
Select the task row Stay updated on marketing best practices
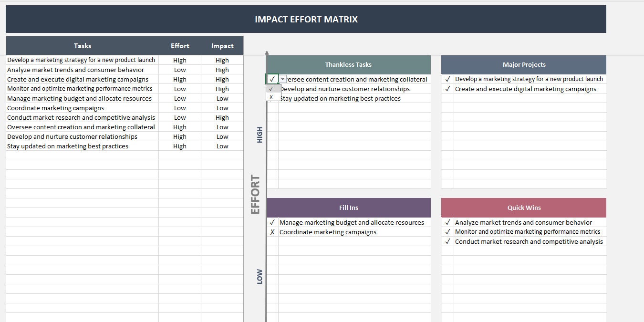coord(67,146)
